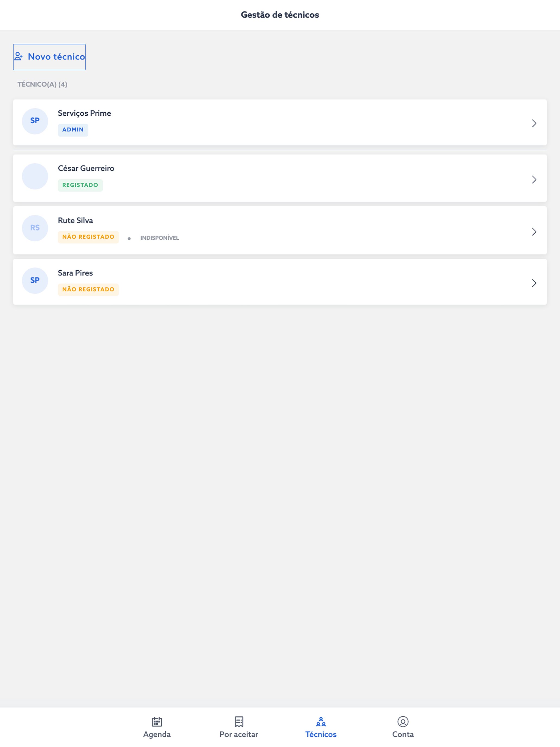This screenshot has width=560, height=747.
Task: Switch to the Por aceitar tab label
Action: (239, 734)
